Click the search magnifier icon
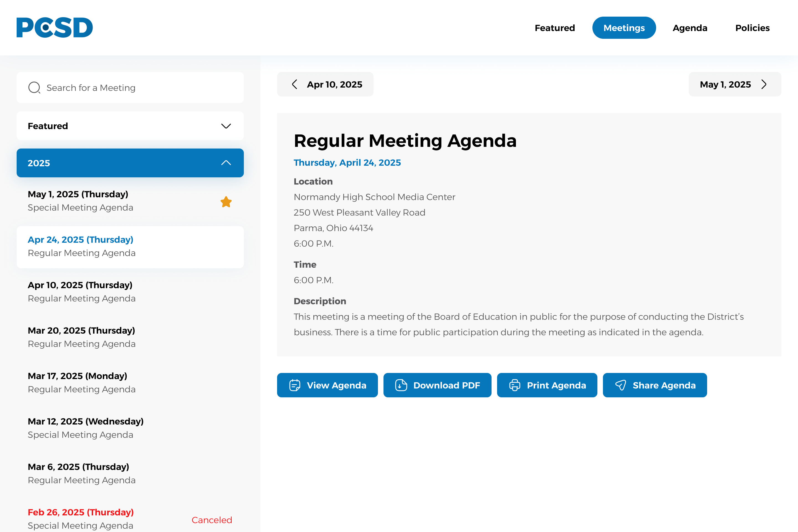 [x=34, y=88]
